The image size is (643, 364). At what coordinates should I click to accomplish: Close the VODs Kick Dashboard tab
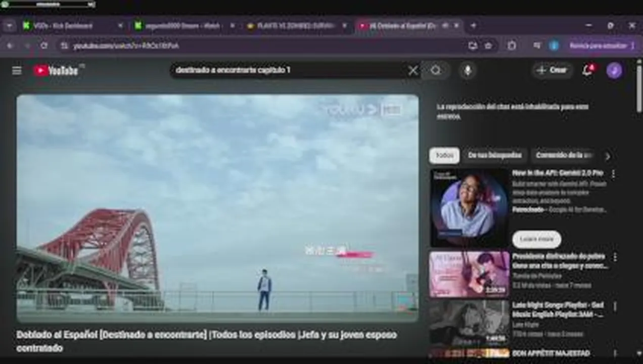click(120, 26)
